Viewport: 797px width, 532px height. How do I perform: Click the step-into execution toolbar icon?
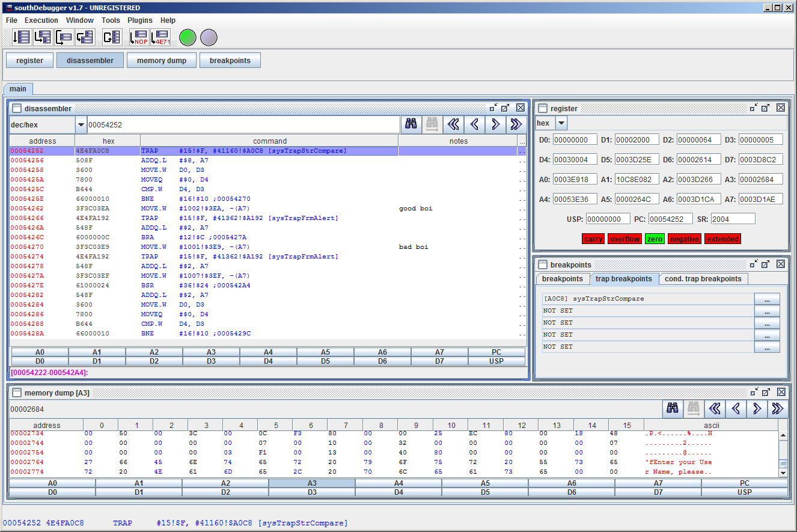coord(42,37)
